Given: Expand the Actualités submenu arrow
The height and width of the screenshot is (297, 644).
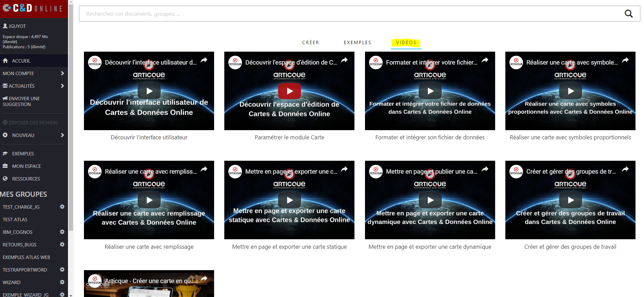Looking at the screenshot, I should pos(62,86).
